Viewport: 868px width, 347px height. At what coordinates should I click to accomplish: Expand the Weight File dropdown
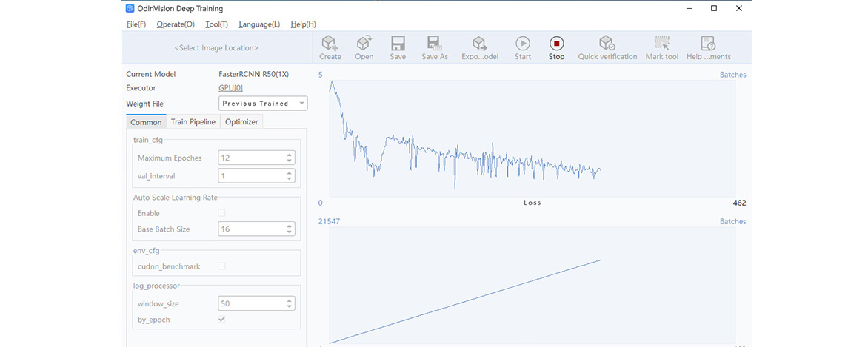263,104
